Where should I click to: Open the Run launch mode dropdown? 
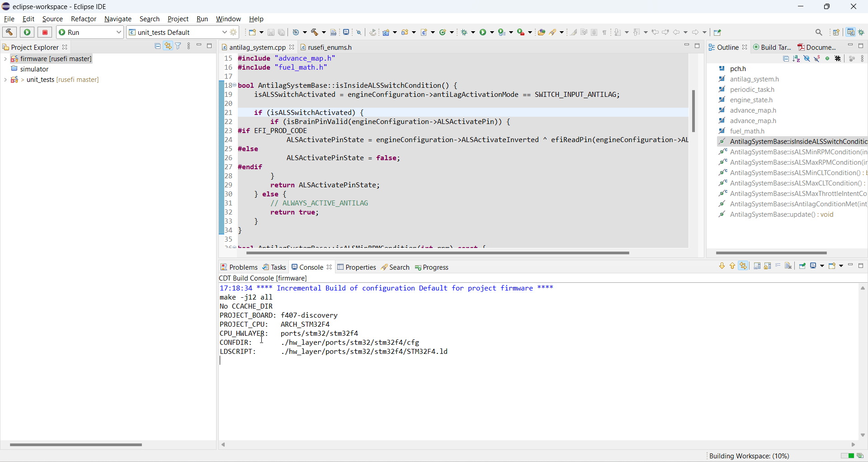coord(90,32)
